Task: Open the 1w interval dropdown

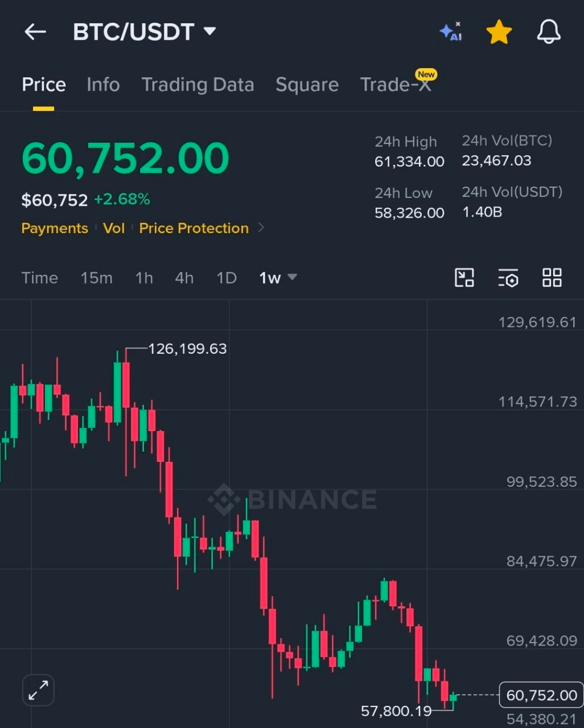Action: tap(278, 278)
